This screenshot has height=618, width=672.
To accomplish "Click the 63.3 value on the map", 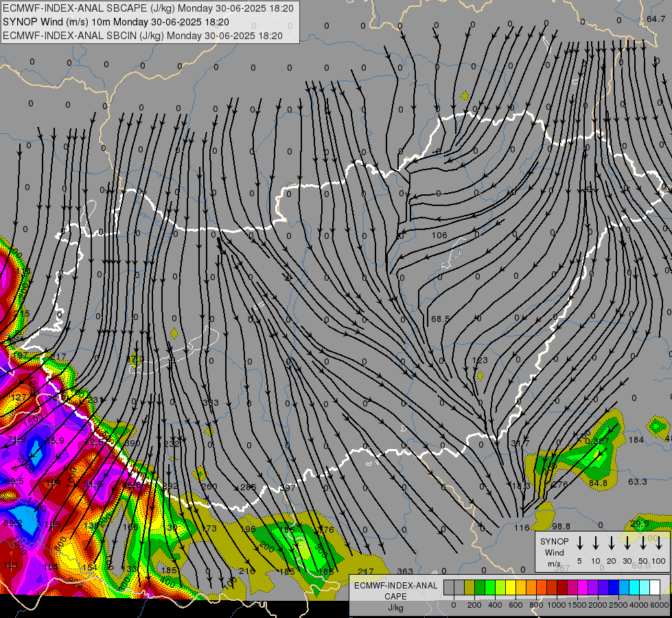I will tap(637, 481).
